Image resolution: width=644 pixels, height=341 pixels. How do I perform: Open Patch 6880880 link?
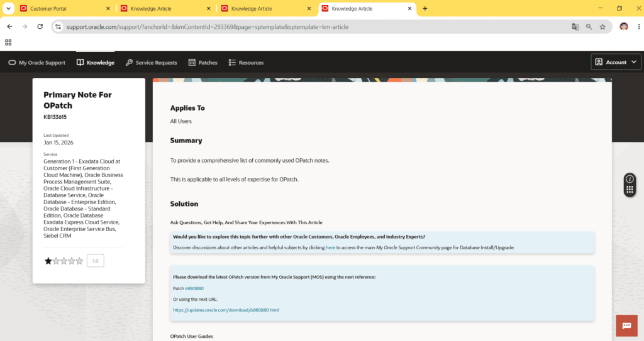tap(194, 288)
